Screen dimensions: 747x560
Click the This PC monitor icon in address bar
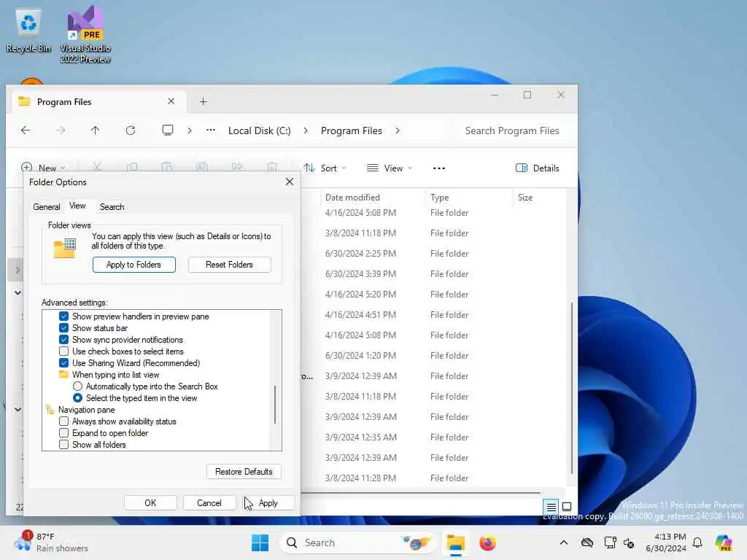tap(168, 130)
